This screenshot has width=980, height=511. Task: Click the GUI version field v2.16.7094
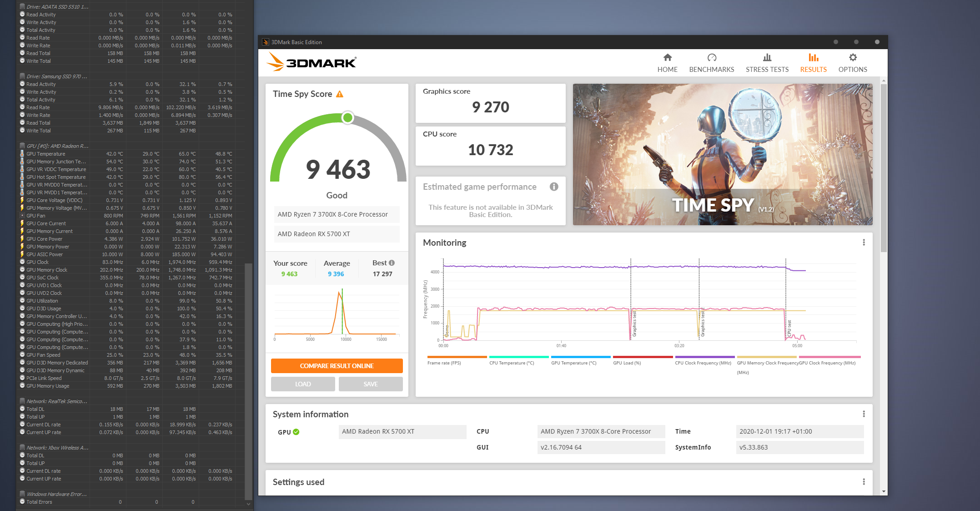pyautogui.click(x=601, y=448)
